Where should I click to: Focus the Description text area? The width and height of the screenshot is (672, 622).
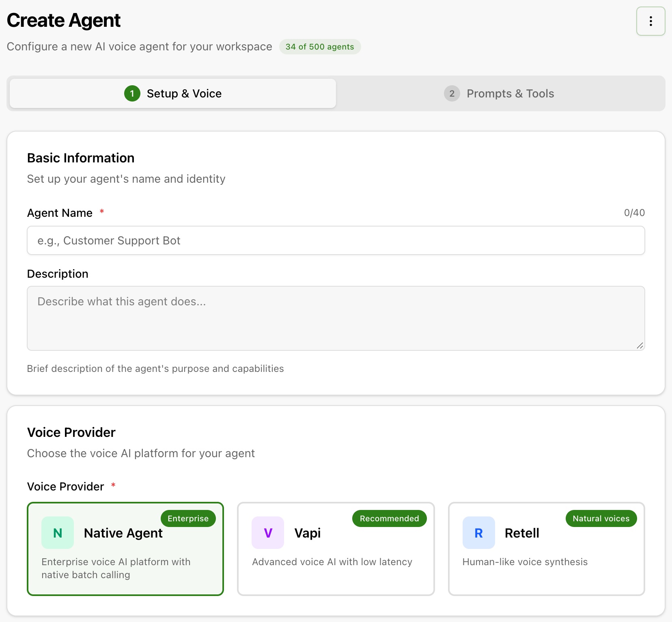pos(336,318)
